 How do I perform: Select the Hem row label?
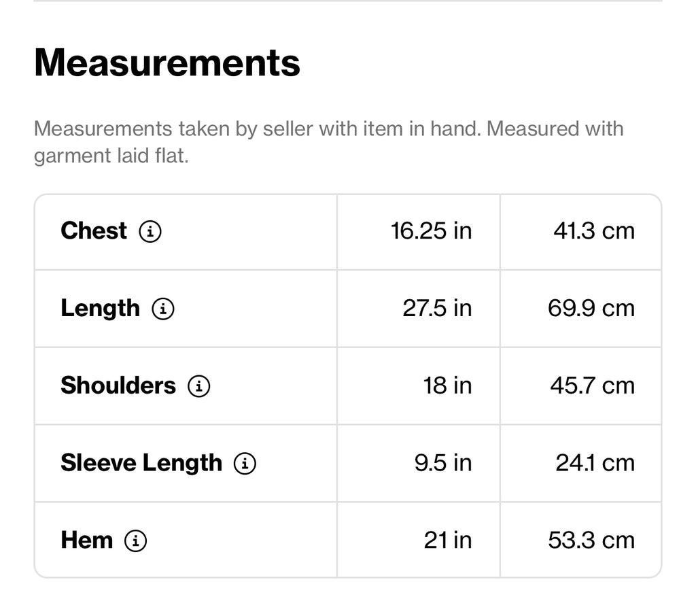[86, 541]
